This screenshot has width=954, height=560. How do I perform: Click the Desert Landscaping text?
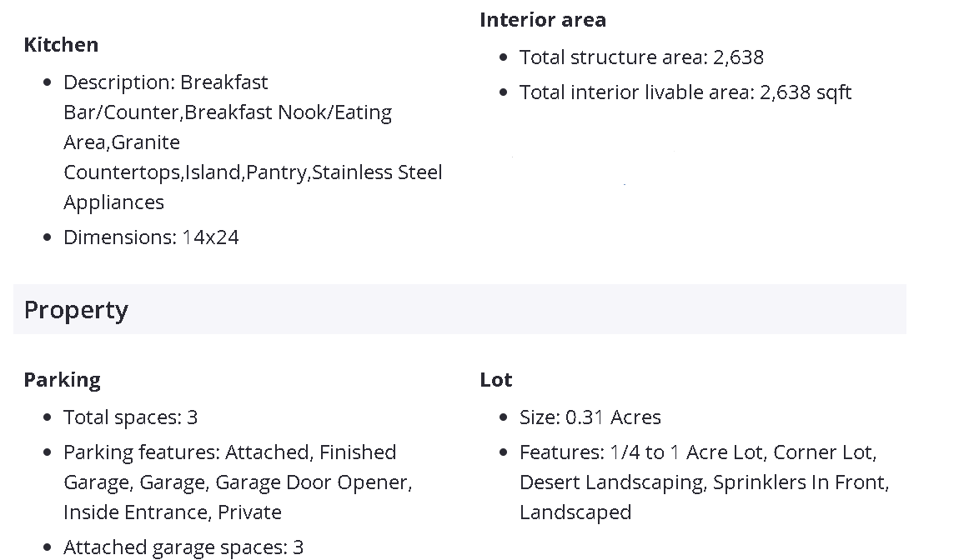click(x=611, y=482)
